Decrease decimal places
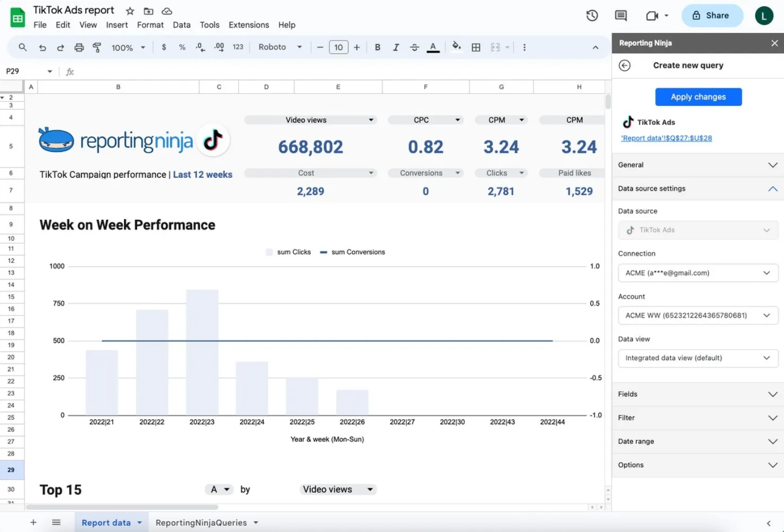 (200, 47)
